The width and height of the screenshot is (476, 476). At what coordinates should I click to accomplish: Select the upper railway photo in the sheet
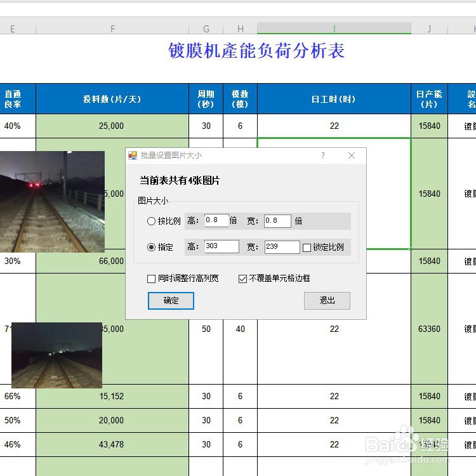(52, 202)
